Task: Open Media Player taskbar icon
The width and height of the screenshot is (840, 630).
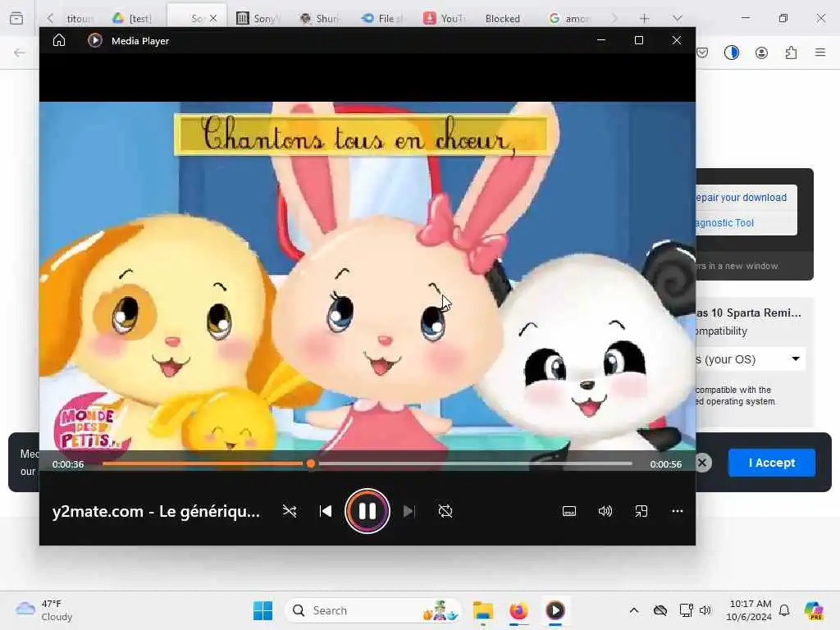Action: [555, 610]
